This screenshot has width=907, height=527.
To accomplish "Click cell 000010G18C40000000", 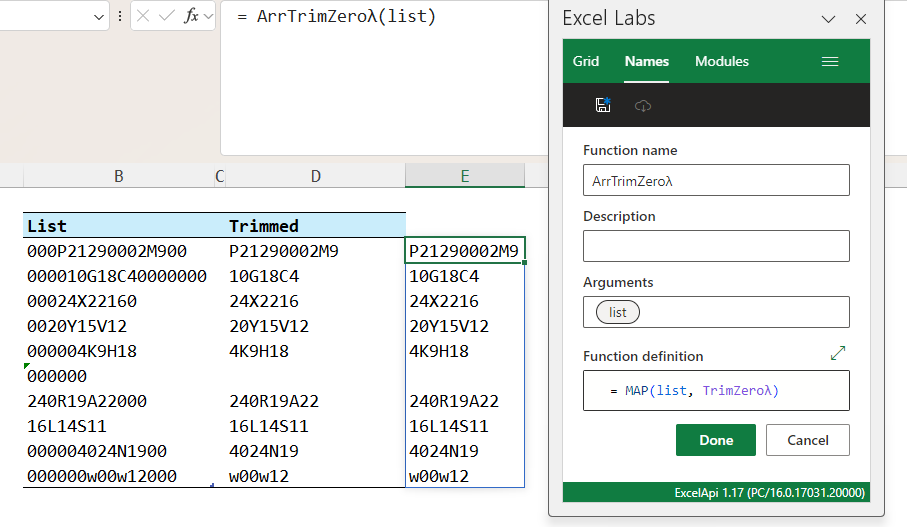I will [117, 276].
